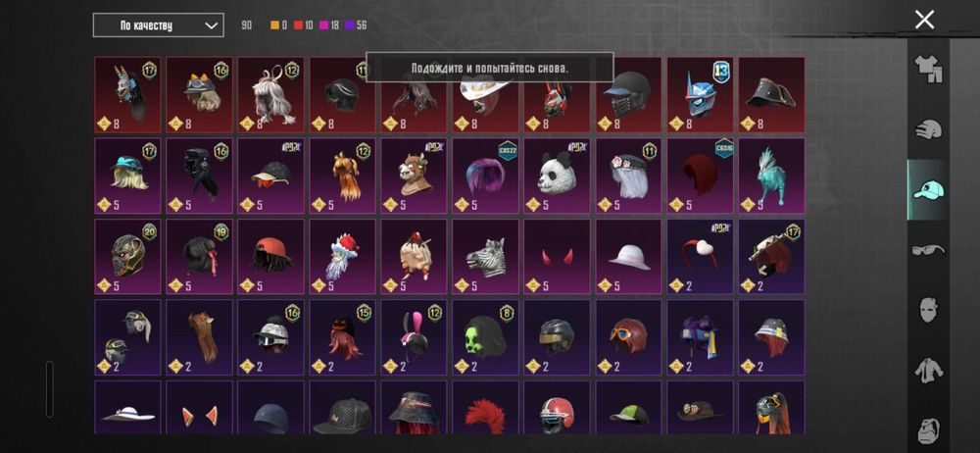Select the green skull mask item

pyautogui.click(x=485, y=337)
